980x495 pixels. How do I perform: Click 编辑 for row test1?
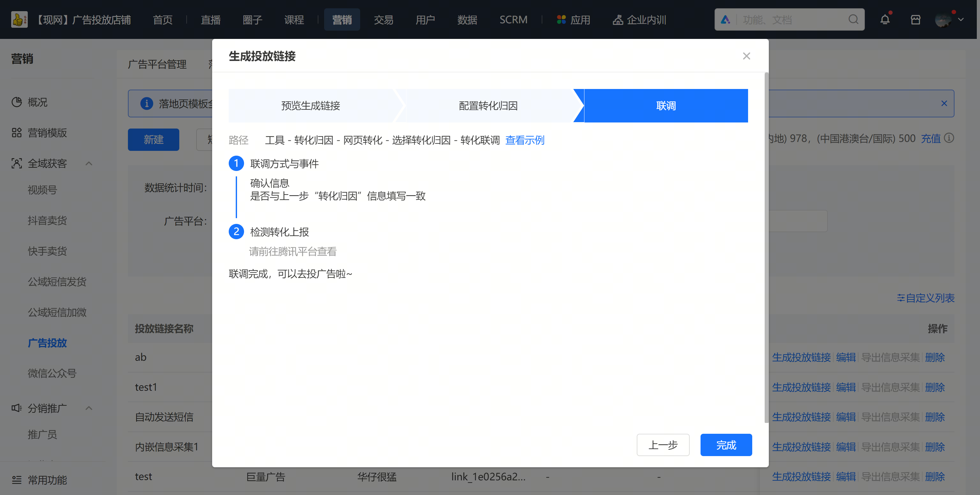click(846, 387)
